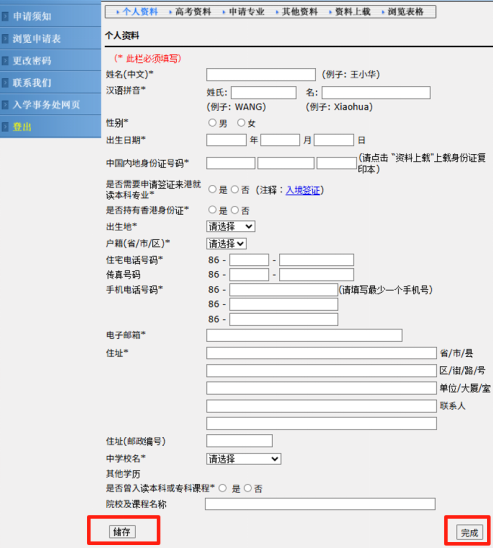Click the middle ID number field
The width and height of the screenshot is (494, 548).
coord(286,163)
